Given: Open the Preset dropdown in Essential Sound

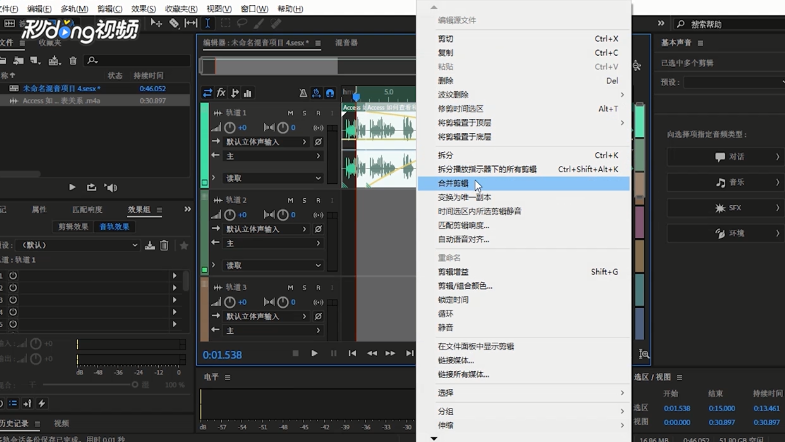Looking at the screenshot, I should [x=734, y=82].
